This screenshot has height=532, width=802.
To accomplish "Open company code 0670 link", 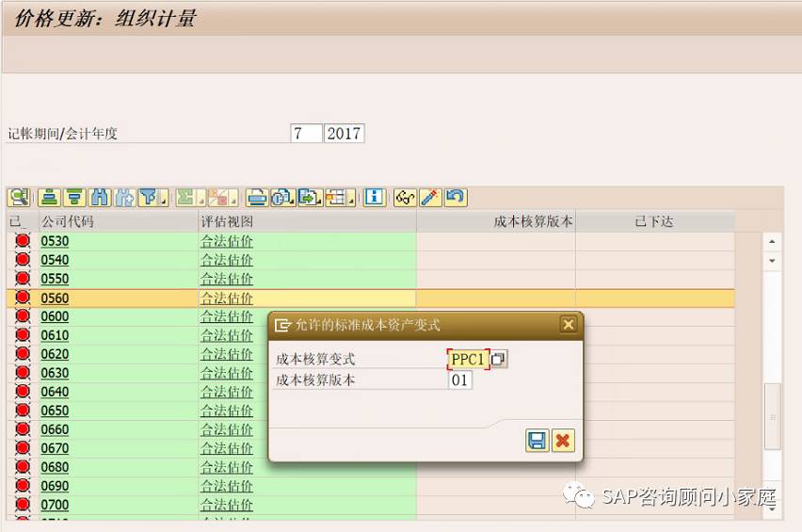I will pyautogui.click(x=55, y=448).
